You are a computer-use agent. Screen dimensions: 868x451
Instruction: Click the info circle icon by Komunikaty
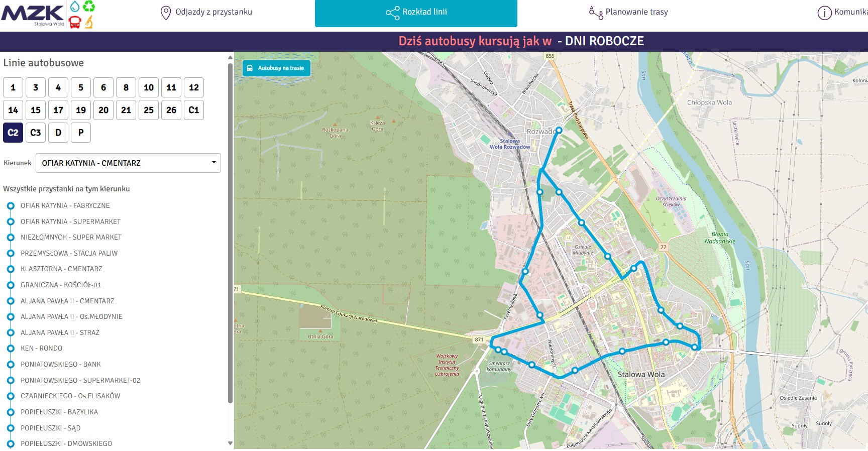point(824,13)
